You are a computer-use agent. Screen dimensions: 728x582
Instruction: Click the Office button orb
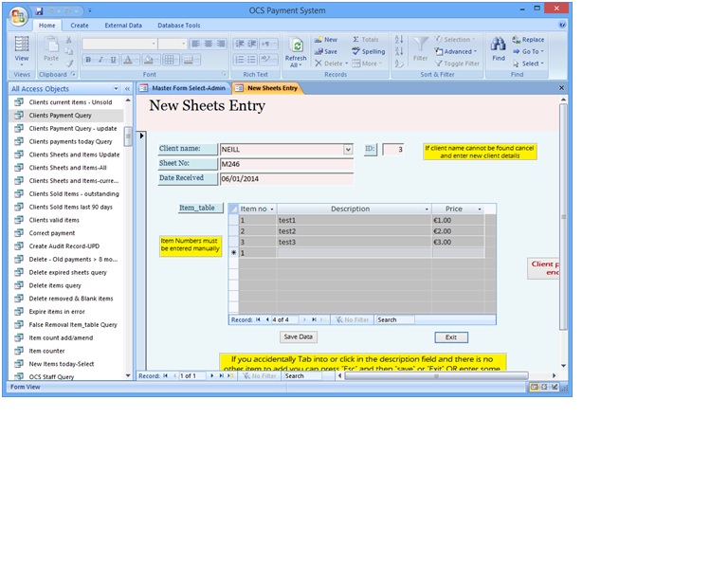18,16
